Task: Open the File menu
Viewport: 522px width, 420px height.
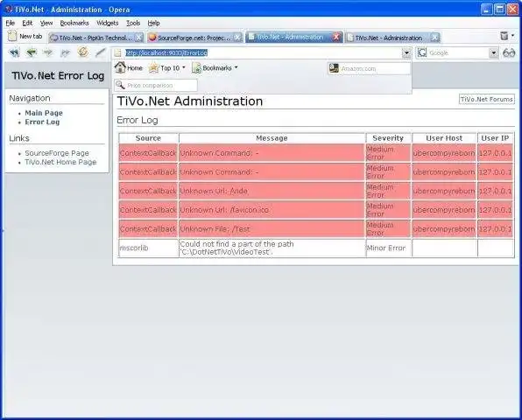Action: (11, 23)
